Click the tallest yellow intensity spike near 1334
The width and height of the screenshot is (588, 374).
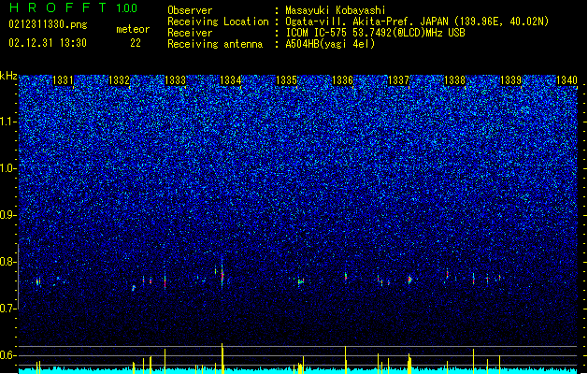[x=222, y=358]
